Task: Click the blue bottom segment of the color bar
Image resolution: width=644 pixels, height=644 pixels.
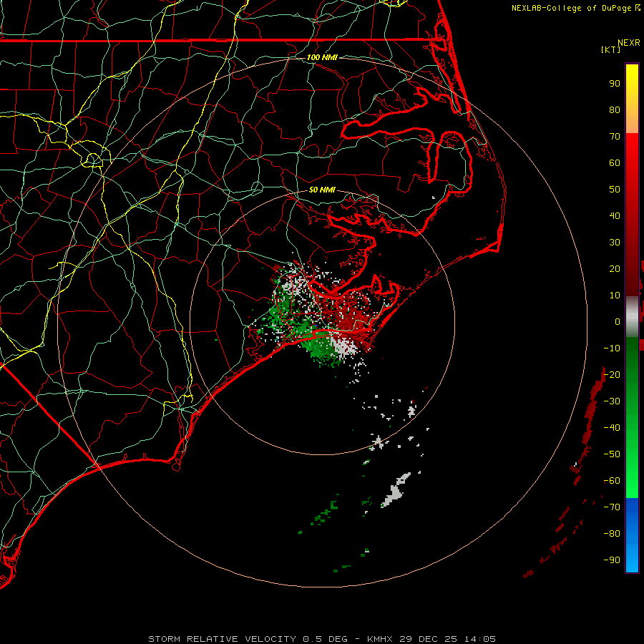Action: click(x=632, y=535)
